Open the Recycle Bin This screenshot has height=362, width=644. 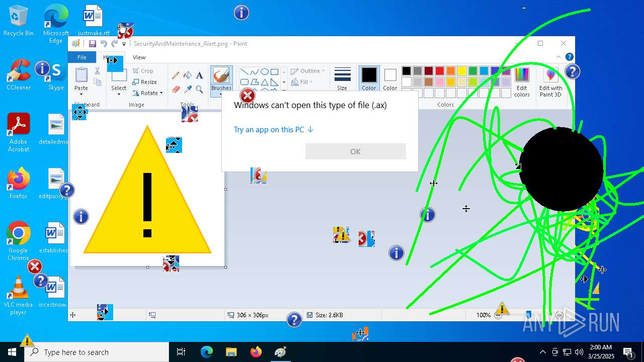19,21
